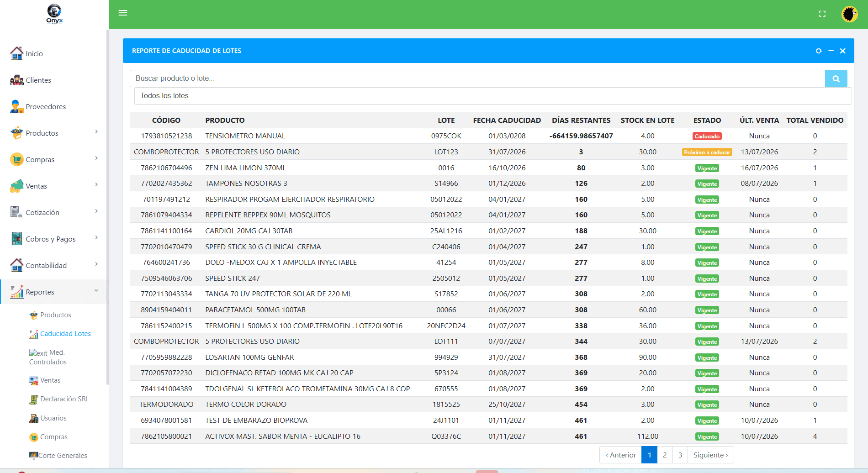868x473 pixels.
Task: Open the user avatar menu
Action: pyautogui.click(x=850, y=14)
